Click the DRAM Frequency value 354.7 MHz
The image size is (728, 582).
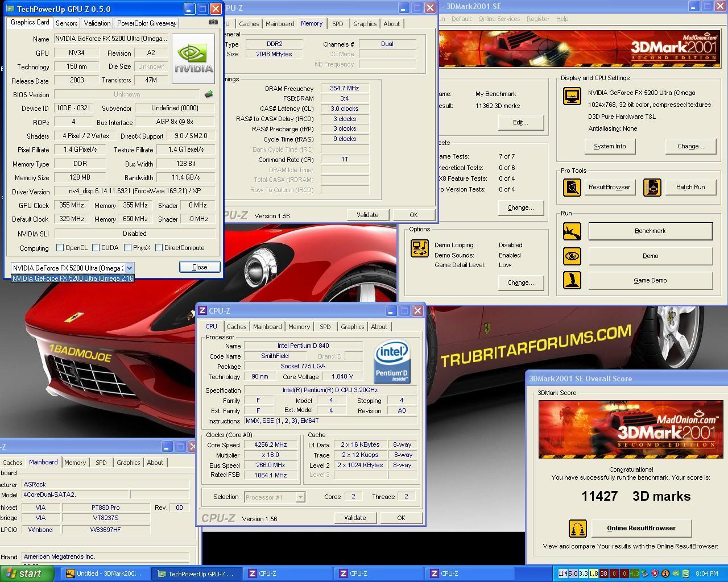click(x=345, y=89)
